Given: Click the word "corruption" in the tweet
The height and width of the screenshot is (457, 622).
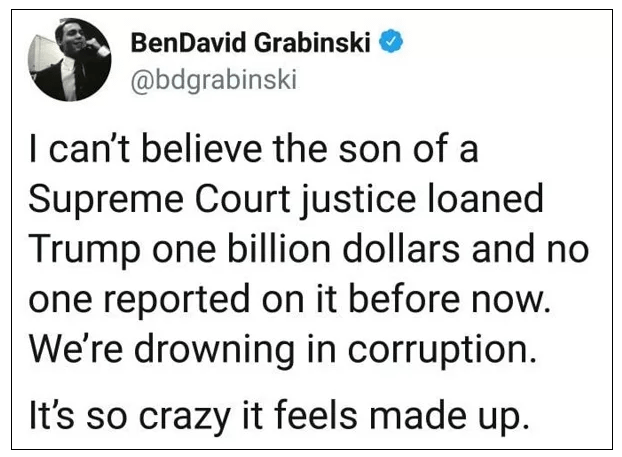Looking at the screenshot, I should [x=438, y=350].
